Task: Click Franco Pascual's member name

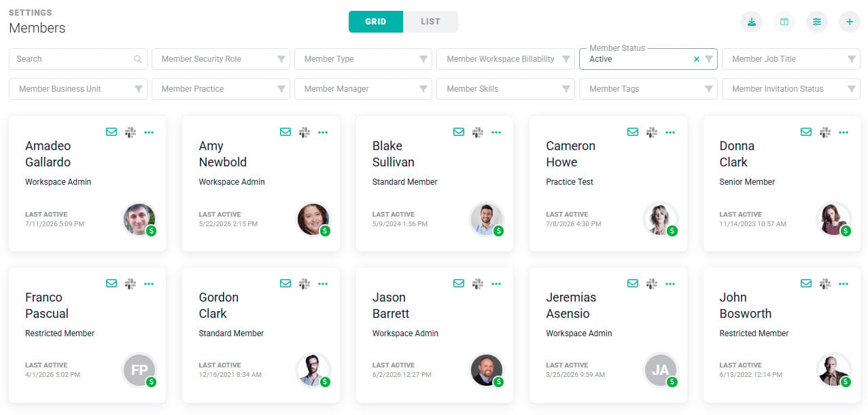Action: point(47,306)
